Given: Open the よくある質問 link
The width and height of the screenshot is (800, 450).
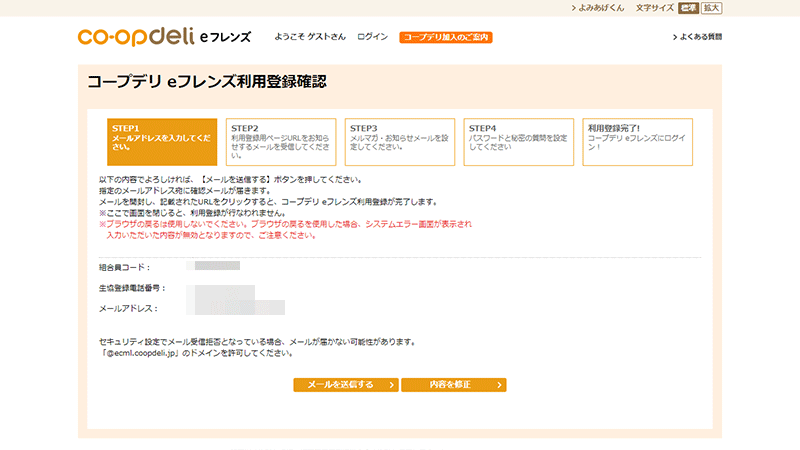Looking at the screenshot, I should click(x=697, y=37).
